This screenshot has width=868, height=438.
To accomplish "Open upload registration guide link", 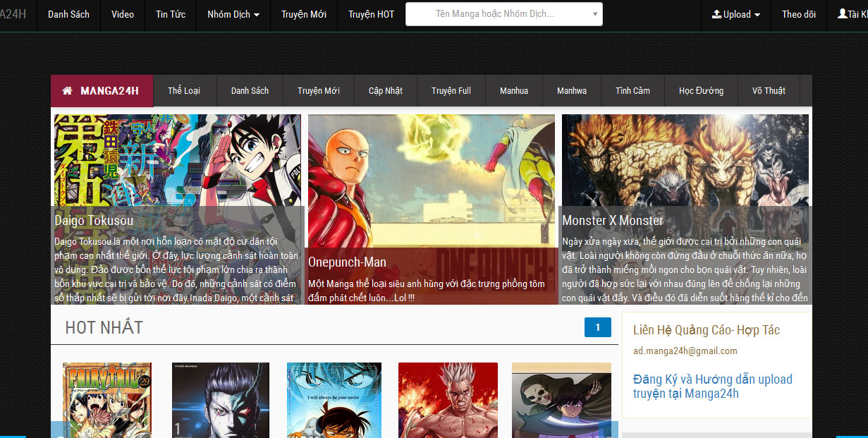I will point(712,386).
